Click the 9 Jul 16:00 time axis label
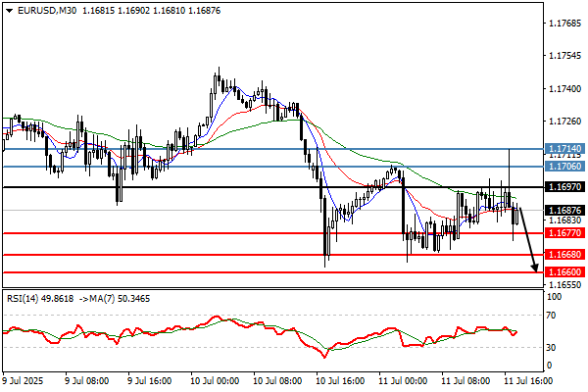Image resolution: width=588 pixels, height=392 pixels. (149, 381)
